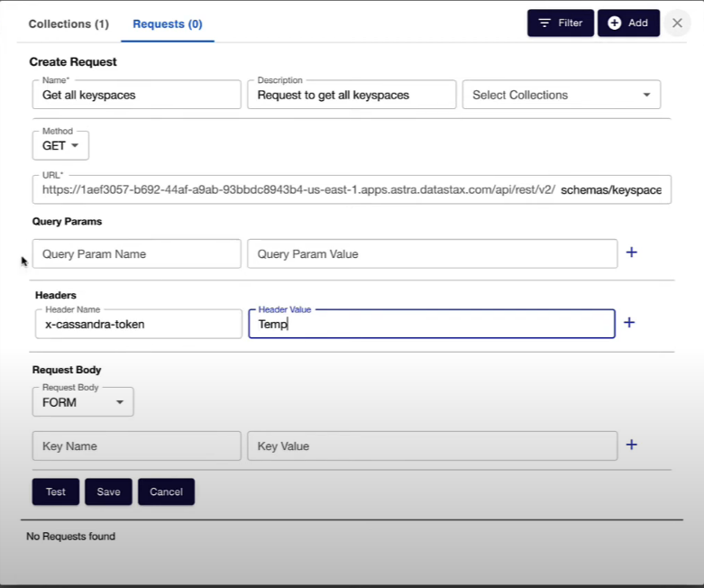Click the Test button

(x=56, y=492)
